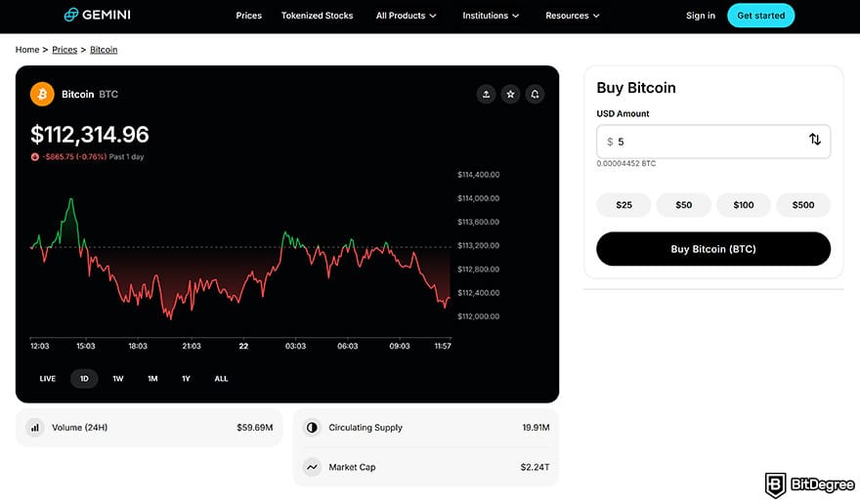The height and width of the screenshot is (504, 860).
Task: Choose the $50 preset amount
Action: 683,205
